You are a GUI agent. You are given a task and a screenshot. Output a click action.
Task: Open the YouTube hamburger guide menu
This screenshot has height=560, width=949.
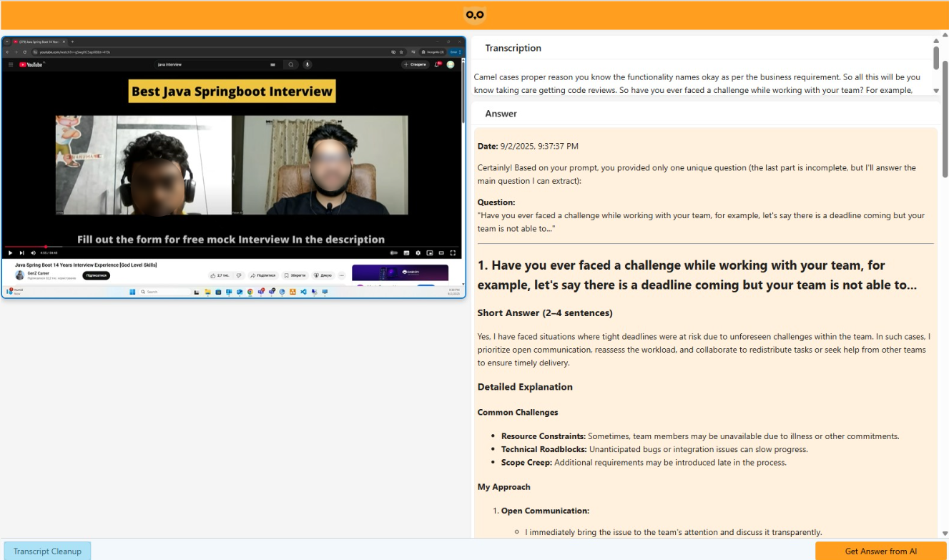[11, 64]
